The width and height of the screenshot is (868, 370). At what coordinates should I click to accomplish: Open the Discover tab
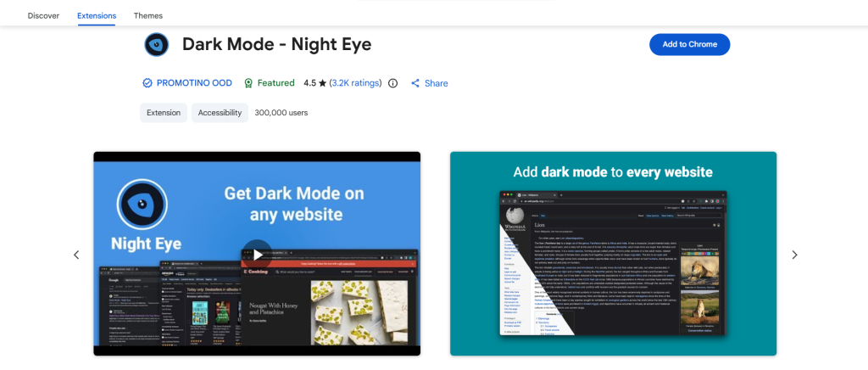tap(43, 15)
